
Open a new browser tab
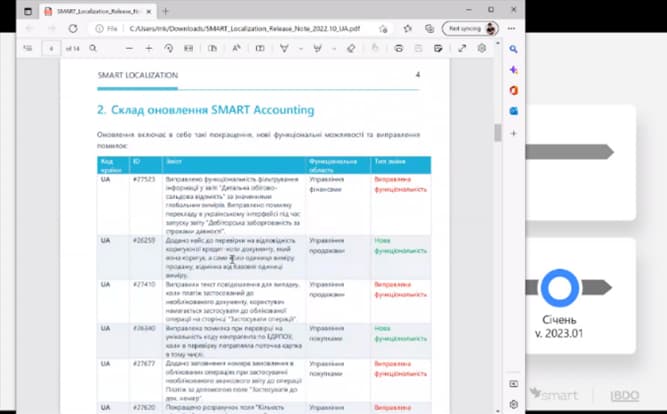(x=165, y=11)
